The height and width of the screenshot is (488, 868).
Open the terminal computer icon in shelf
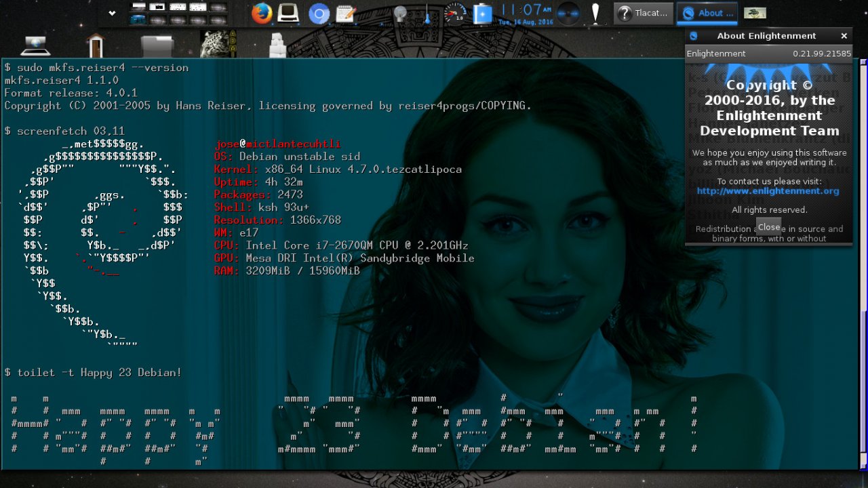click(x=289, y=13)
